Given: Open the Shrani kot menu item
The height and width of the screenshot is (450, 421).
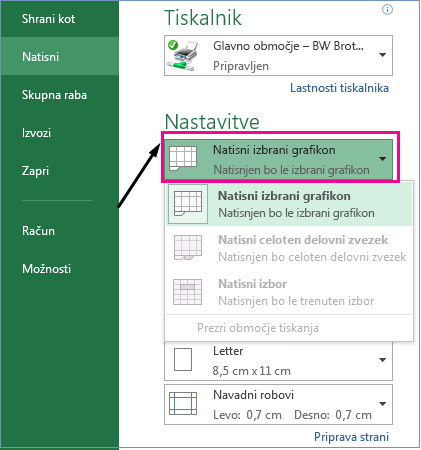Looking at the screenshot, I should tap(48, 19).
